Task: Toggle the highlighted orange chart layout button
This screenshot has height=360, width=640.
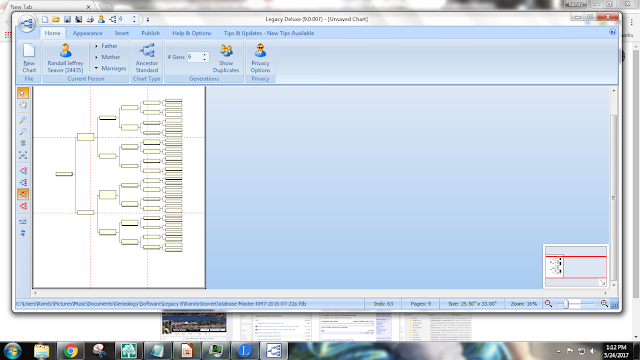Action: (x=23, y=194)
